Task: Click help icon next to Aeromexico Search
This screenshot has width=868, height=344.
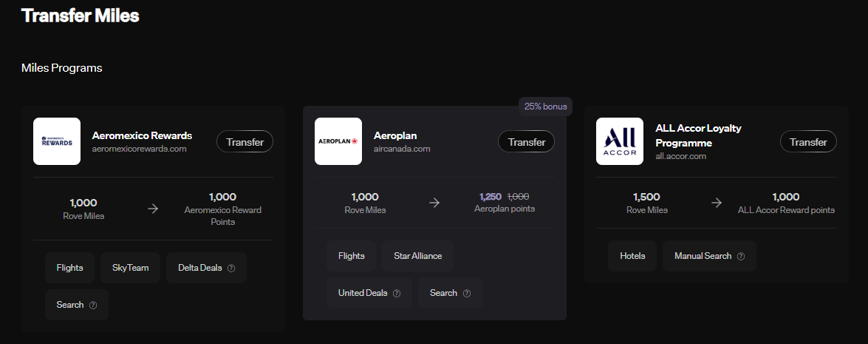Action: [93, 306]
